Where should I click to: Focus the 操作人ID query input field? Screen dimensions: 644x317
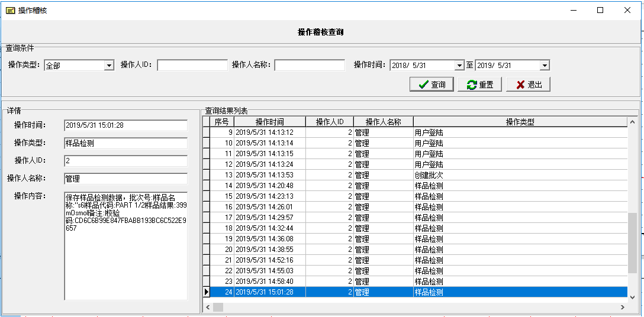pyautogui.click(x=192, y=65)
